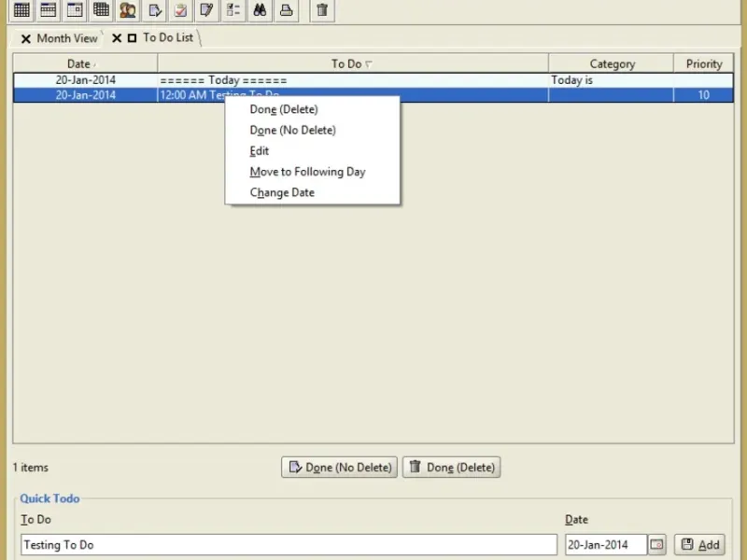Sort by the Date column header
Image resolution: width=747 pixels, height=560 pixels.
[85, 63]
